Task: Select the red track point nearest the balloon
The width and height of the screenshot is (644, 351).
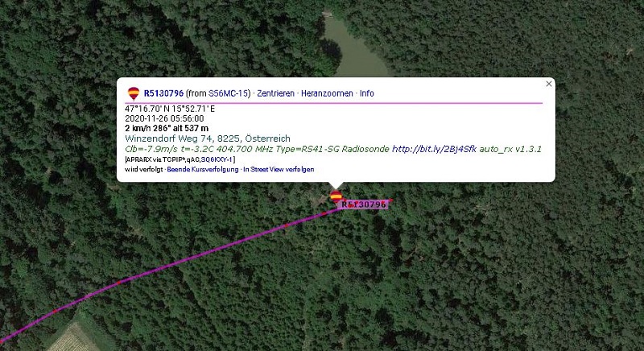Action: pyautogui.click(x=324, y=213)
